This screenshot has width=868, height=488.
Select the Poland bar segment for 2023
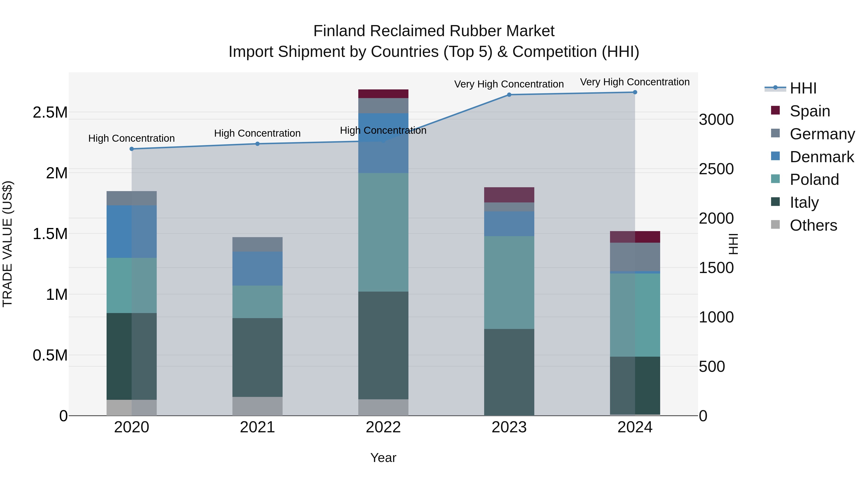click(x=509, y=283)
